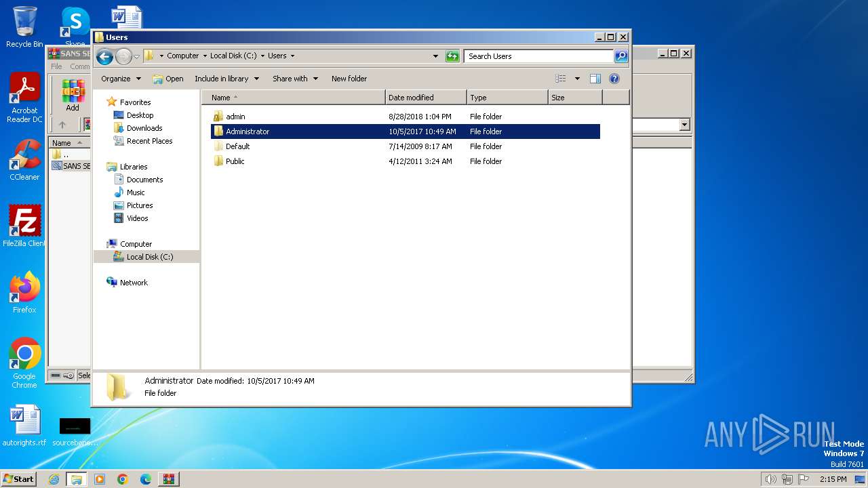Toggle the preview pane
This screenshot has width=868, height=488.
click(595, 79)
